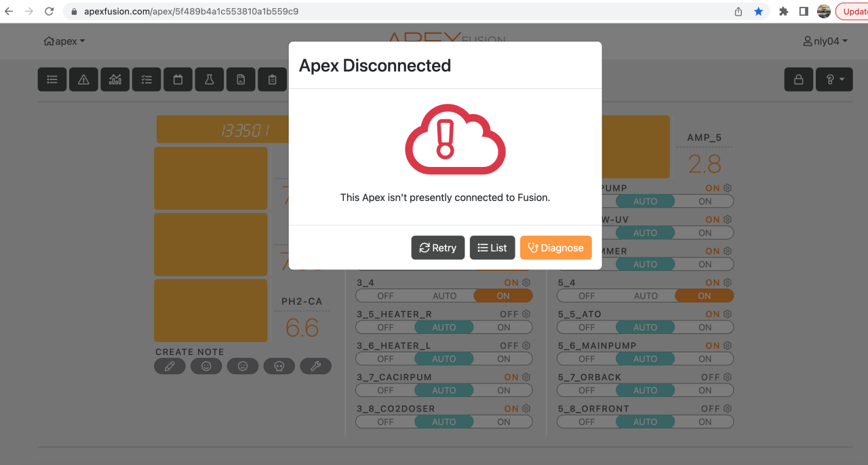The height and width of the screenshot is (465, 868).
Task: Turn 5_4 outlet OFF
Action: [x=587, y=296]
